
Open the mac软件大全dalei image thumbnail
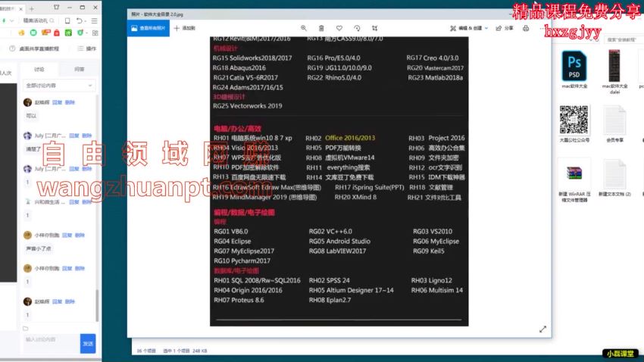point(614,72)
